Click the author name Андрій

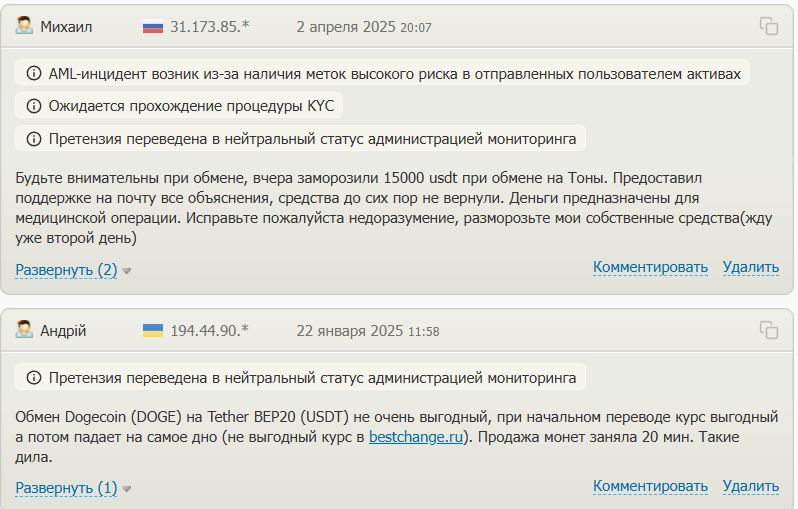(x=63, y=331)
